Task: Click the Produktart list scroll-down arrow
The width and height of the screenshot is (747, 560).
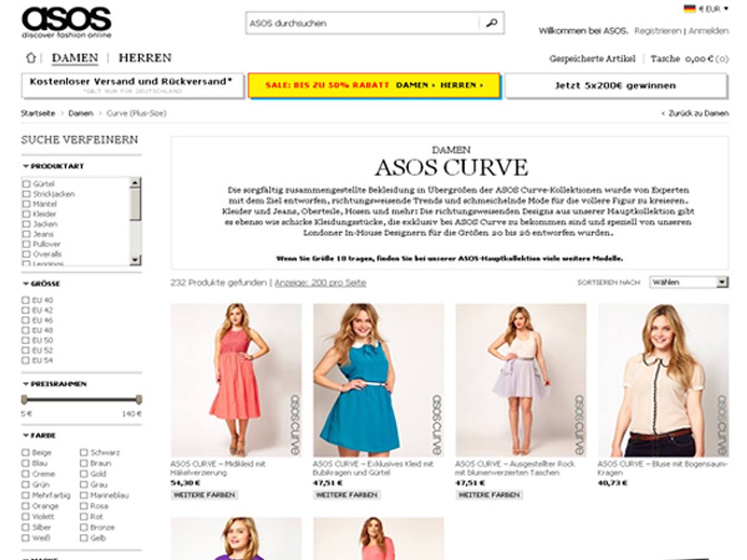Action: pyautogui.click(x=135, y=259)
